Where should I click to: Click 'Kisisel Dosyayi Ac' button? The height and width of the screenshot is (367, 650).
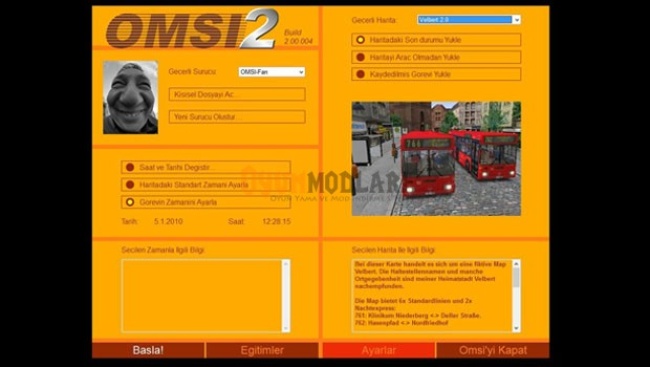click(x=237, y=94)
